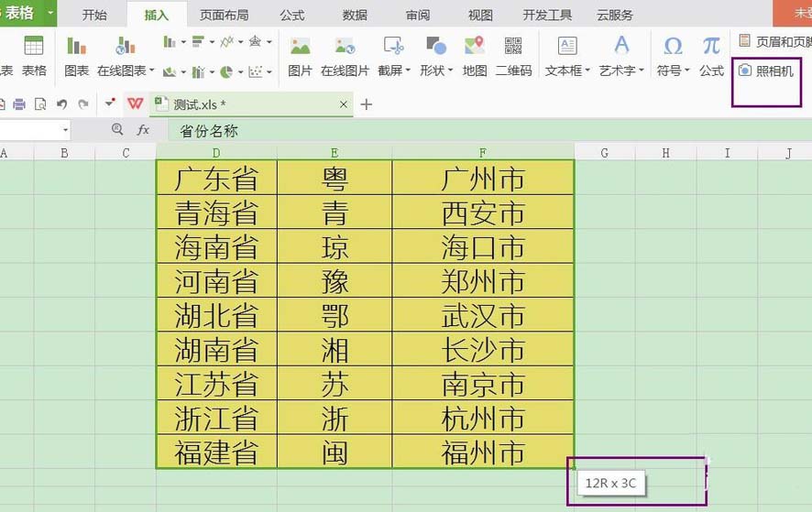The height and width of the screenshot is (512, 812).
Task: Select the cell containing 武汉市
Action: click(483, 316)
